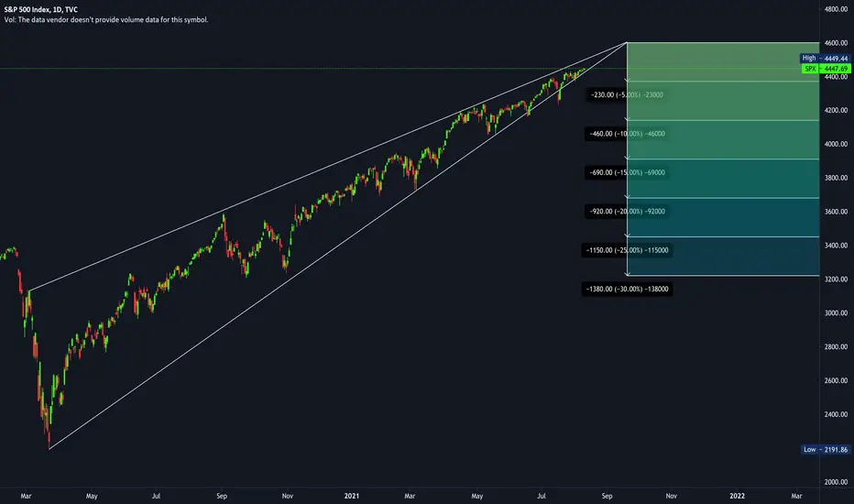Click the darkest teal band at the box's bottom
854x504 pixels.
[723, 256]
